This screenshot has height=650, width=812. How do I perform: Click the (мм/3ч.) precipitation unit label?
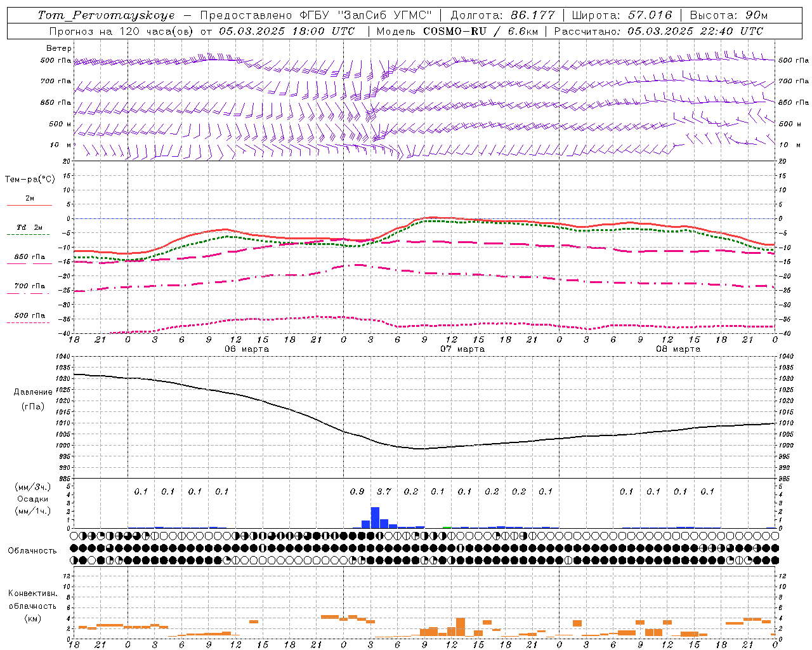click(x=32, y=487)
